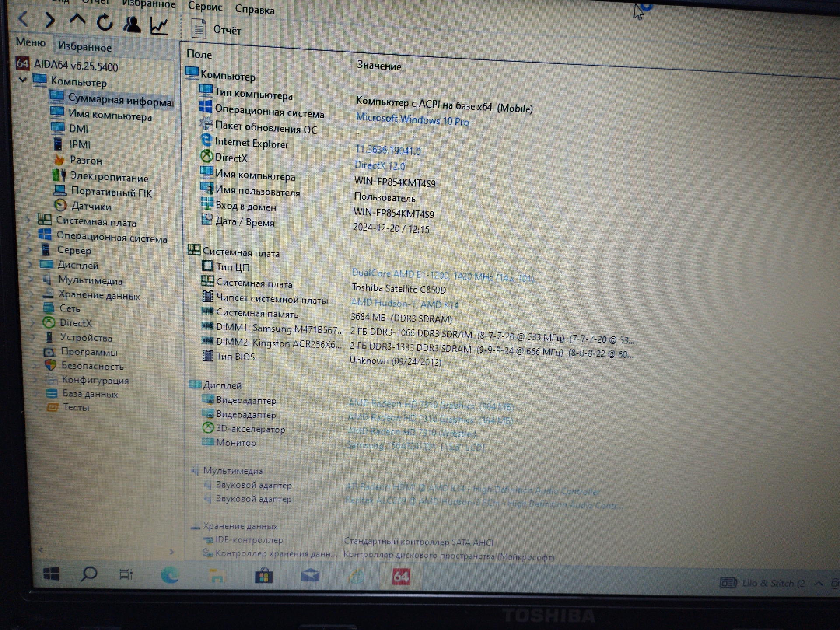Open Microsoft Store from taskbar

[264, 576]
